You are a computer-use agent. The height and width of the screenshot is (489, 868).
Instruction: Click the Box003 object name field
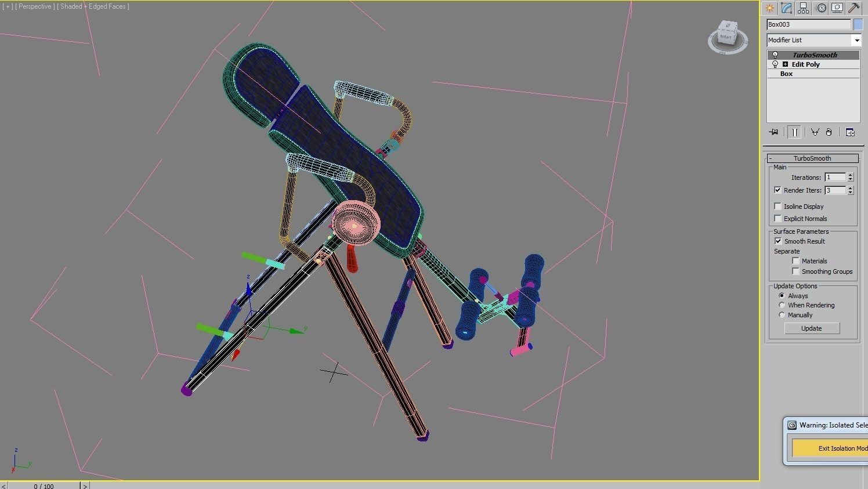click(809, 24)
